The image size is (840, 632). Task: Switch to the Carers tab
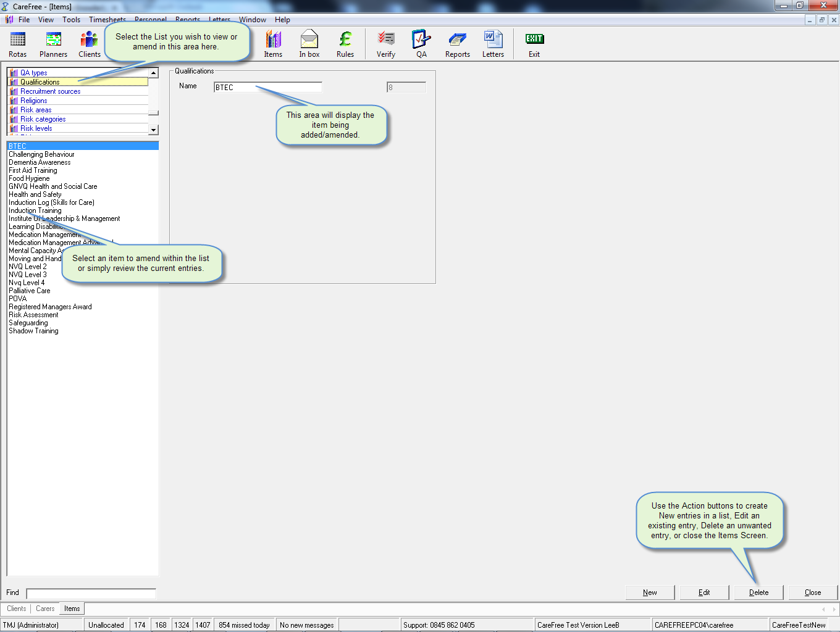(x=45, y=609)
